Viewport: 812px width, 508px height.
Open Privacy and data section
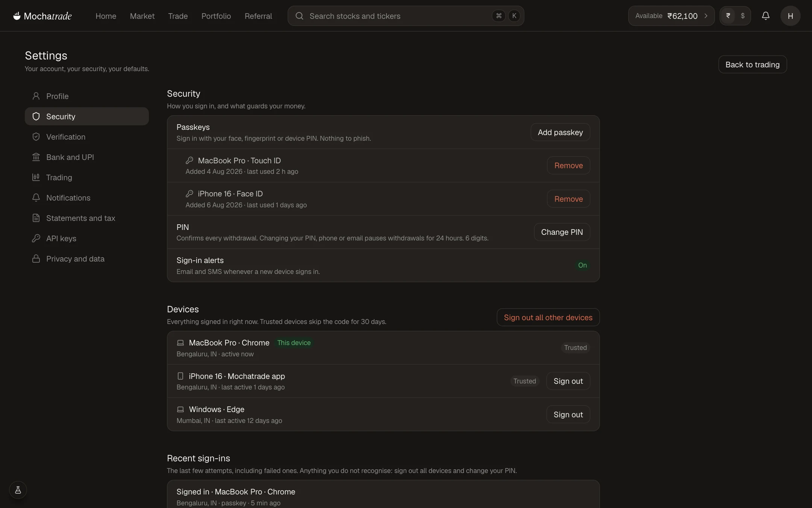pyautogui.click(x=87, y=259)
